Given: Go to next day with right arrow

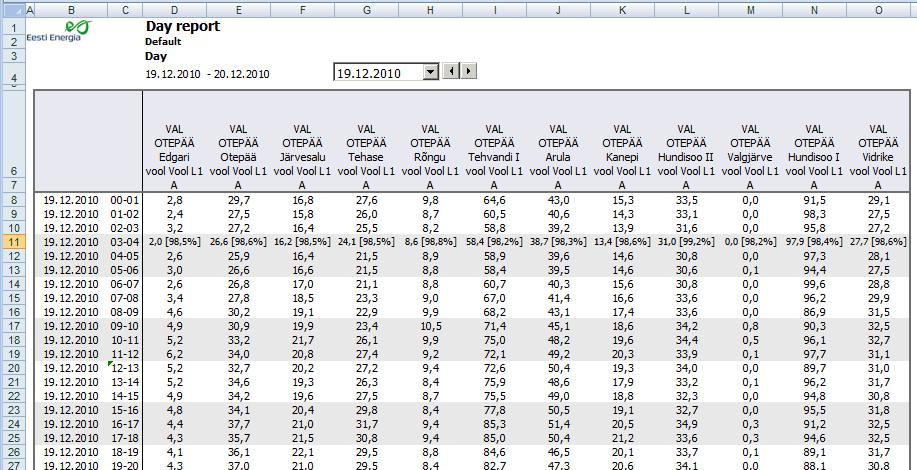Looking at the screenshot, I should [469, 72].
